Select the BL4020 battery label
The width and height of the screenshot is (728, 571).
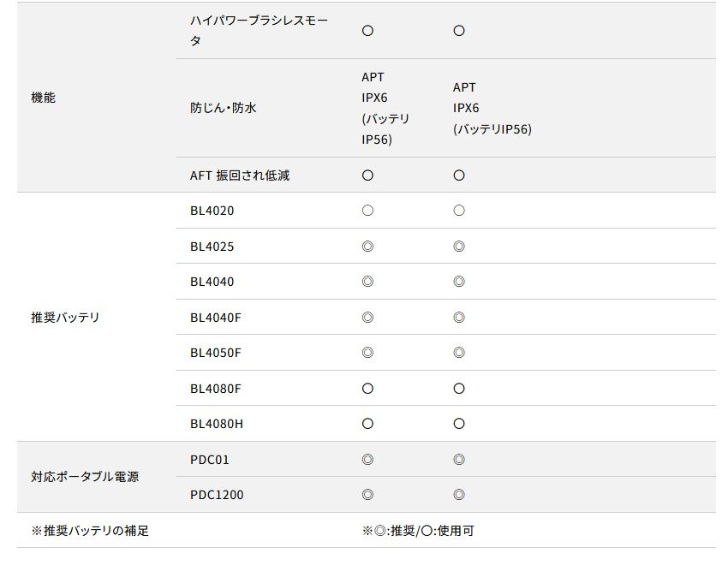(212, 211)
